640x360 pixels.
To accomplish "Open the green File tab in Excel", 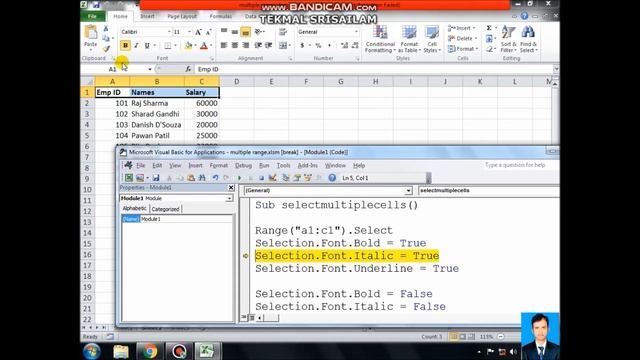I will pyautogui.click(x=92, y=16).
